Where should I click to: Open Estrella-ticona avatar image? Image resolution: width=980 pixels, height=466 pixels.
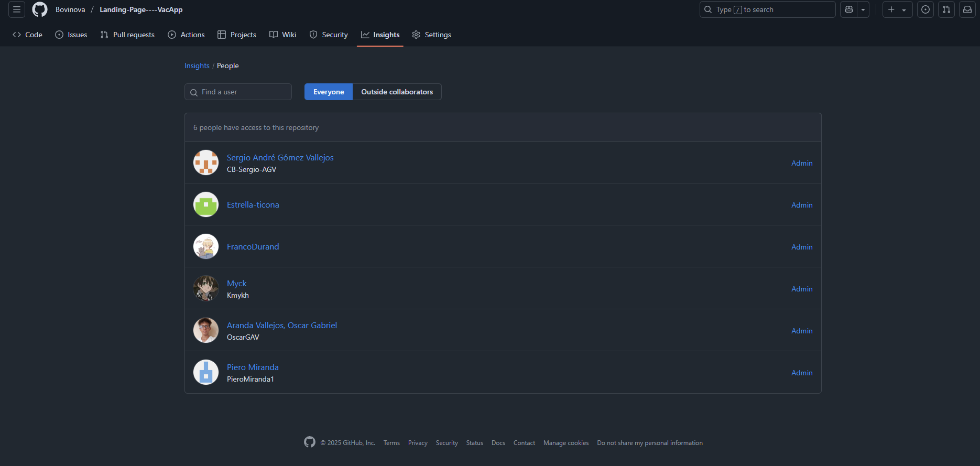pos(206,204)
